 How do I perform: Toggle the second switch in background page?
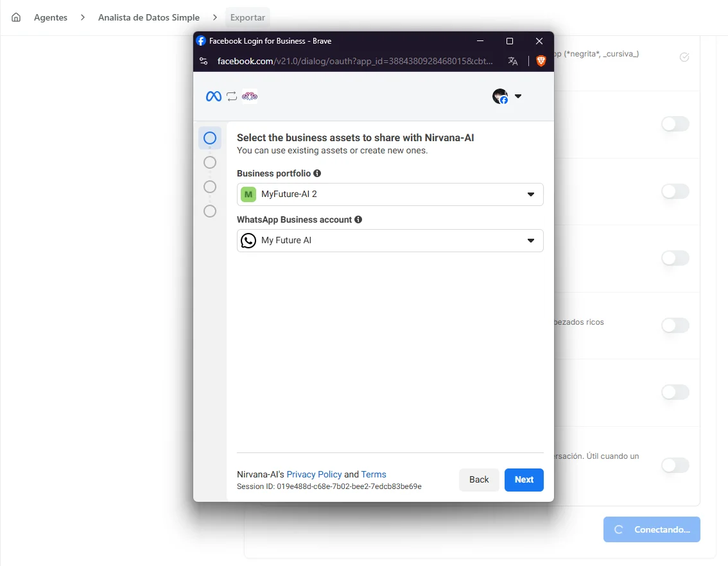pos(675,191)
